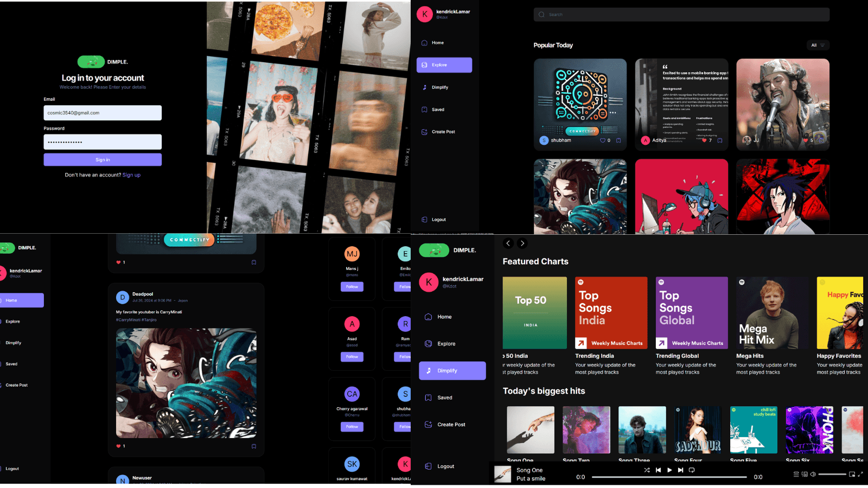The height and width of the screenshot is (488, 868).
Task: Toggle repeat in the music player
Action: pos(692,470)
